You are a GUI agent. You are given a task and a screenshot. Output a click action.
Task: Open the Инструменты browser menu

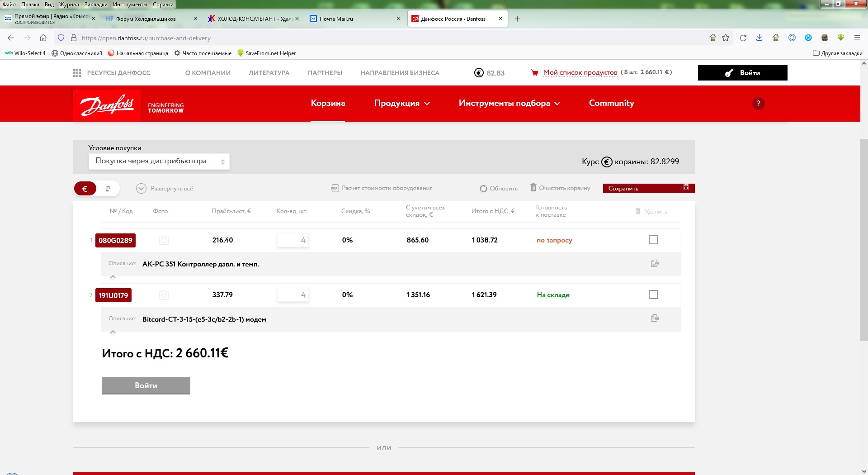click(x=130, y=5)
